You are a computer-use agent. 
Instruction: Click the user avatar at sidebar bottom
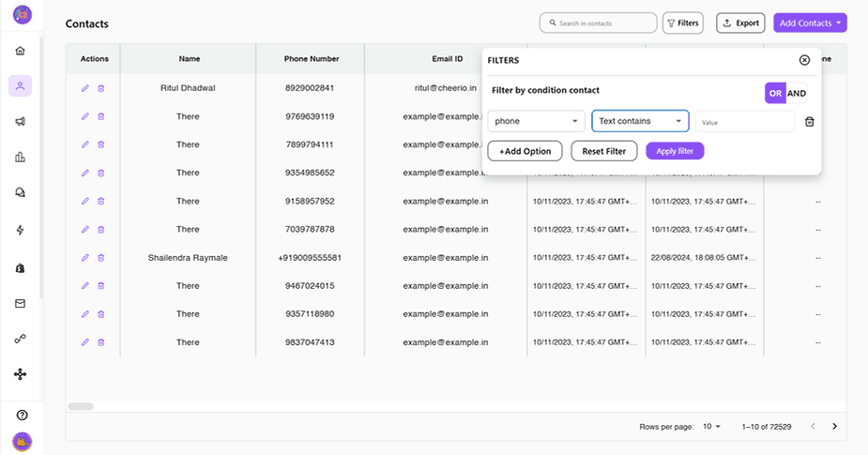[23, 442]
